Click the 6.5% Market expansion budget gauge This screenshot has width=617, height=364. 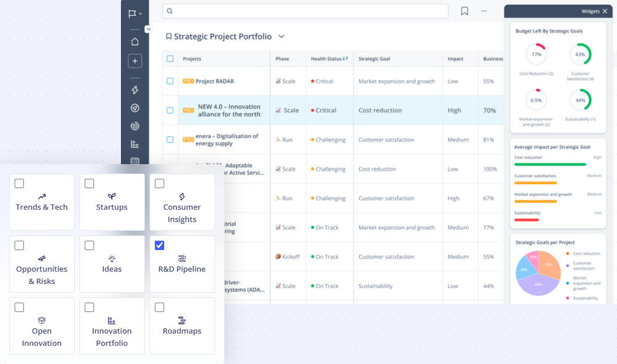point(536,100)
